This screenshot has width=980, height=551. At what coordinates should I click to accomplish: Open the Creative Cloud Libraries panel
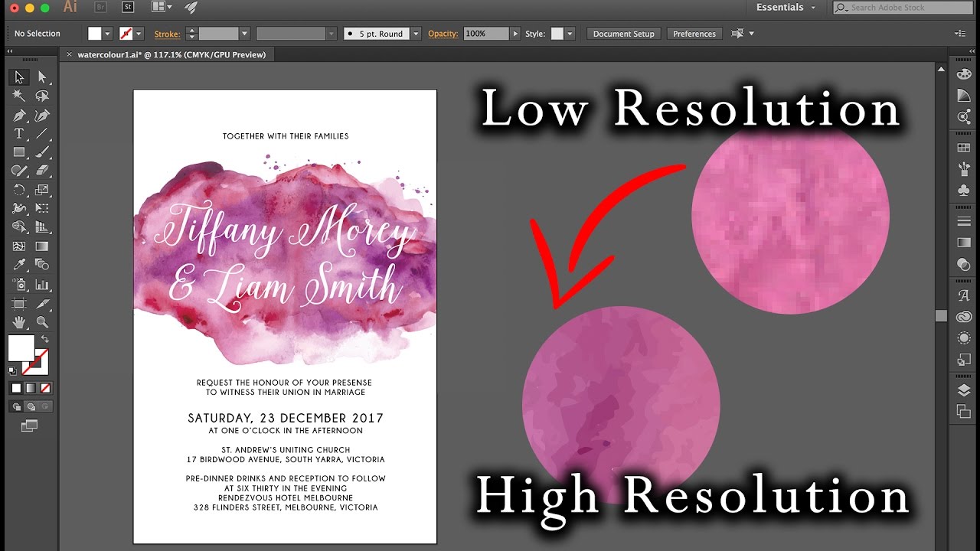(x=964, y=316)
